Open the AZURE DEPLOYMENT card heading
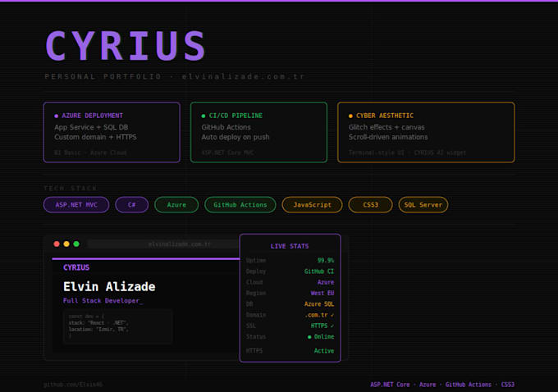Screen dimensions: 558x392 pyautogui.click(x=92, y=116)
